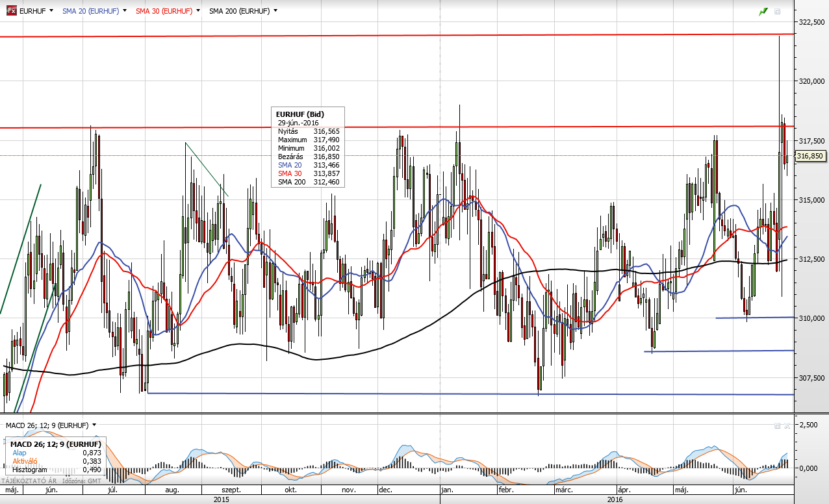The image size is (829, 504).
Task: Click the dec. month marker on timeline
Action: (x=385, y=490)
